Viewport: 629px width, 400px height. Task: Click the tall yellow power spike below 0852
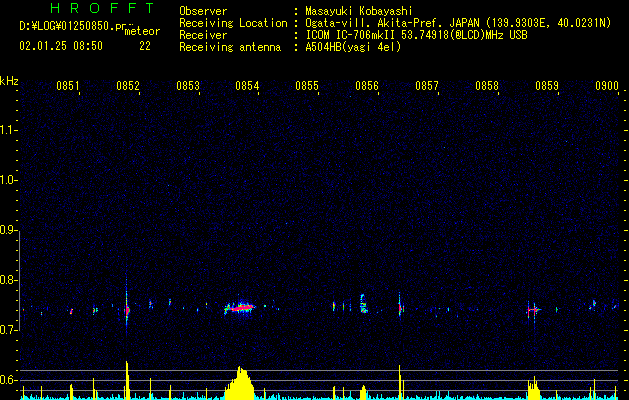click(127, 380)
